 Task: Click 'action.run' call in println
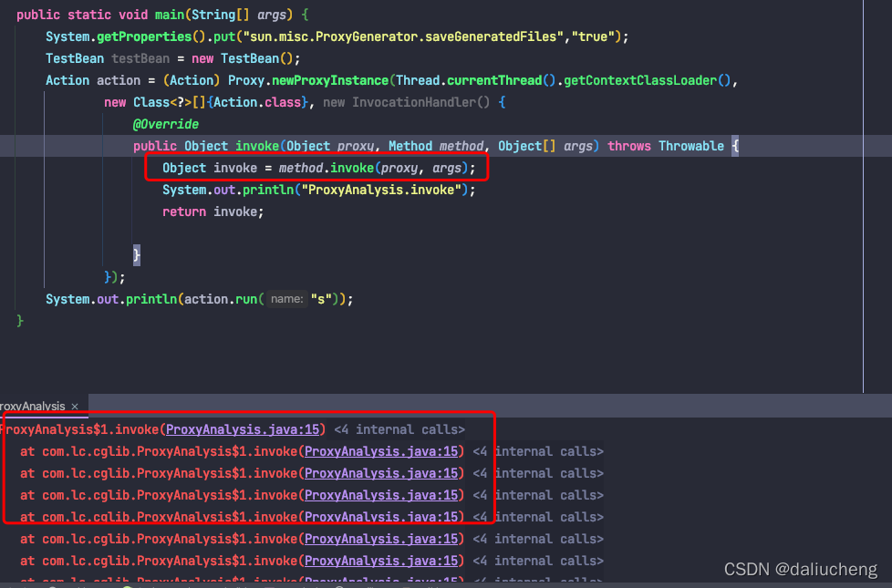click(x=221, y=299)
